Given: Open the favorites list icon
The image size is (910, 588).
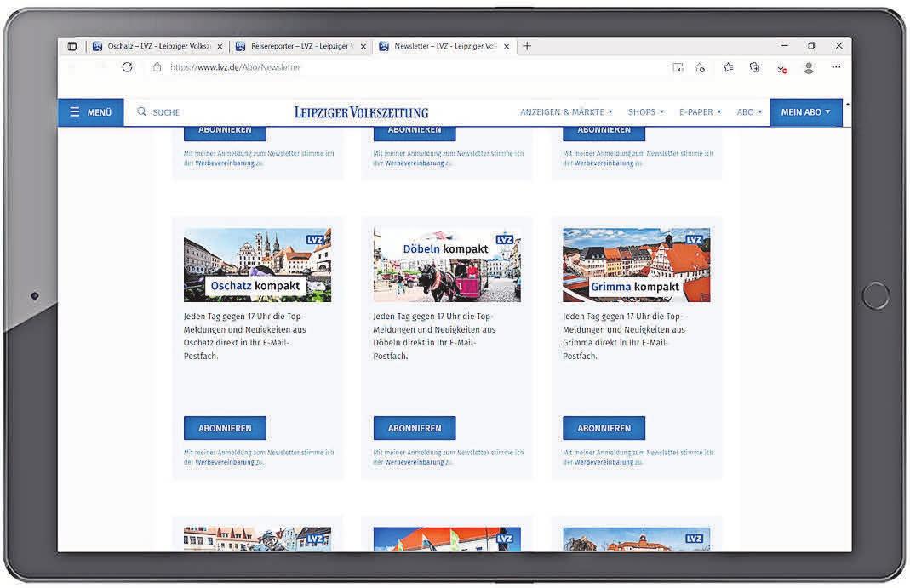Looking at the screenshot, I should (729, 68).
